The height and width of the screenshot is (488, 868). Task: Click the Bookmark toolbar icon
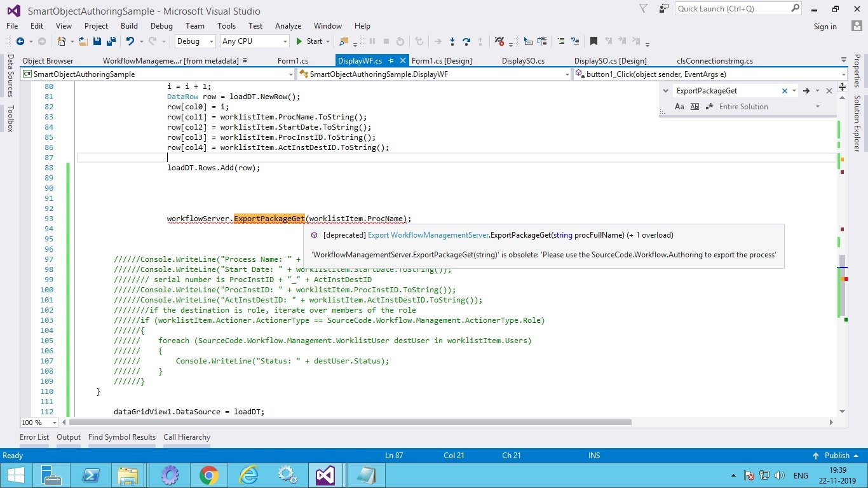click(593, 41)
